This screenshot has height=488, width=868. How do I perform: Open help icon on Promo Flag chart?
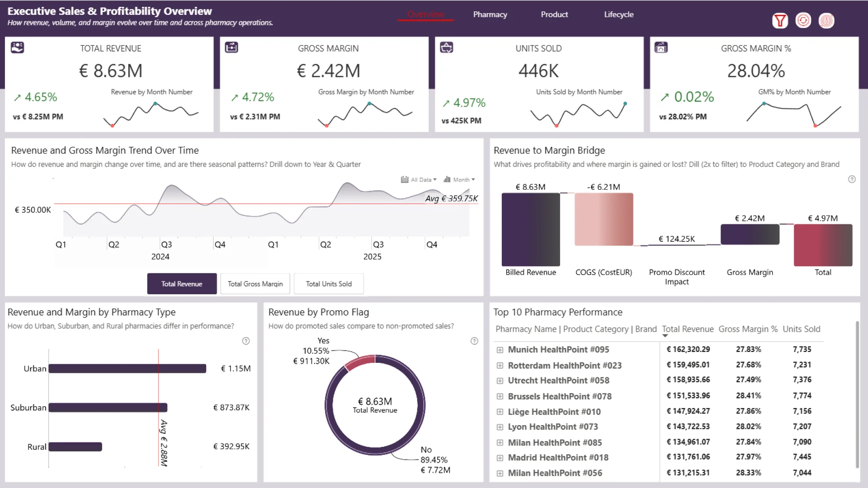point(474,341)
